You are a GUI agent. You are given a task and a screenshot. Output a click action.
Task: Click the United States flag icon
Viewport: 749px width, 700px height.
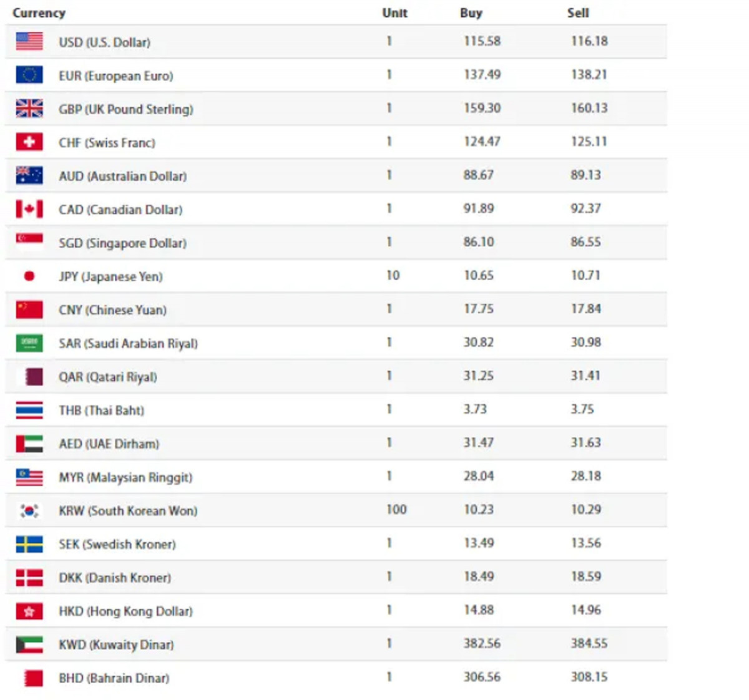[x=29, y=41]
